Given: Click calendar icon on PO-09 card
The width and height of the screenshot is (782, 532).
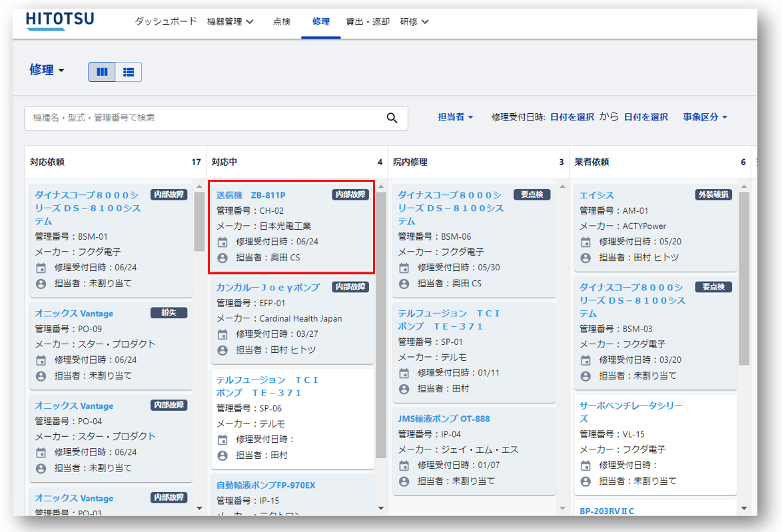Looking at the screenshot, I should [41, 360].
